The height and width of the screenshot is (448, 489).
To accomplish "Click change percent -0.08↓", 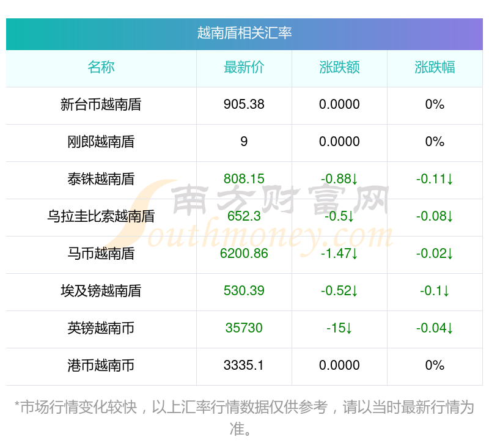I will click(435, 216).
